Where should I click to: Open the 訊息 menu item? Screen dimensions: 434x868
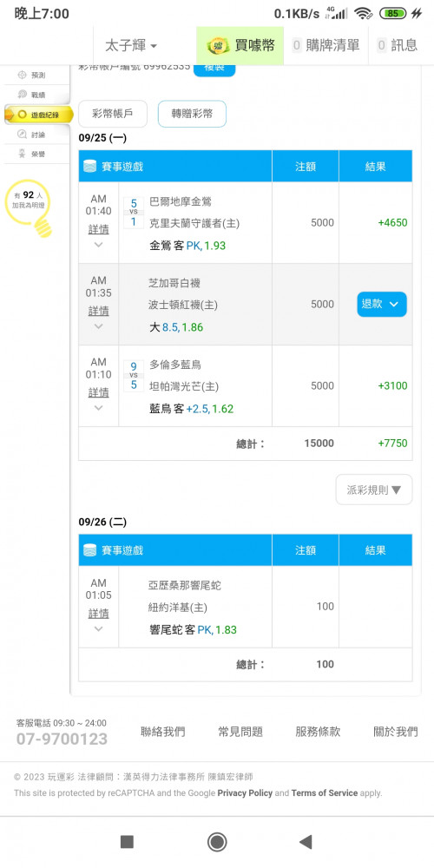tap(398, 45)
